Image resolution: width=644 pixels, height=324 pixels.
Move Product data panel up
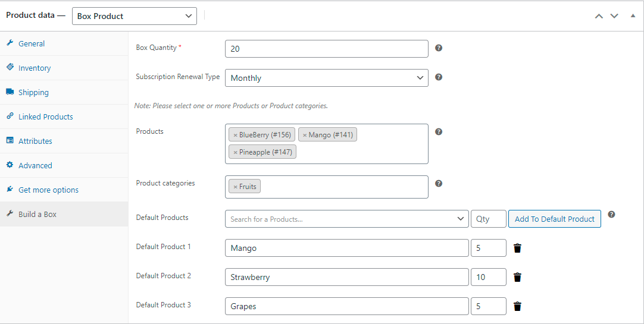pos(599,16)
